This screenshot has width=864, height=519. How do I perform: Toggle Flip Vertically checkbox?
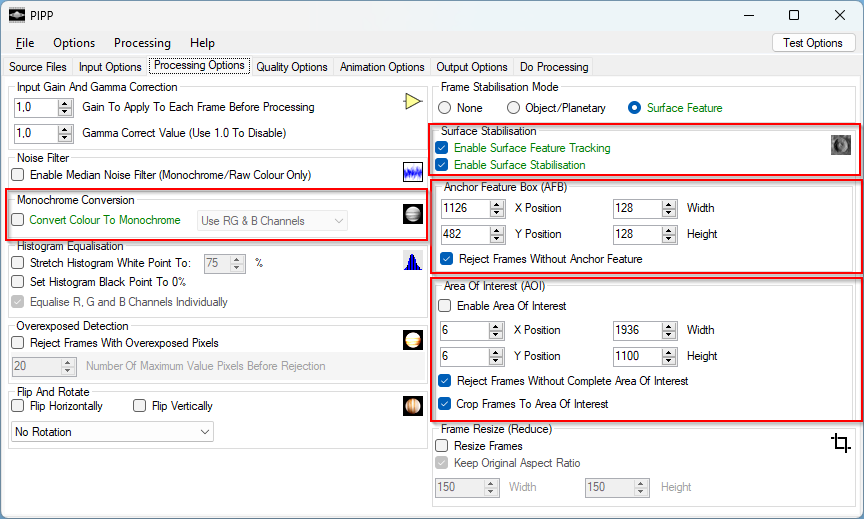coord(139,406)
